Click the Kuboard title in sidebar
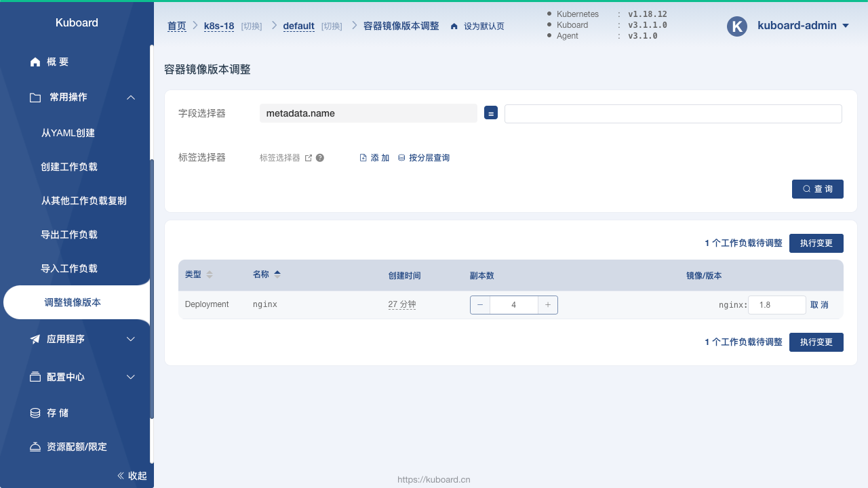Image resolution: width=868 pixels, height=488 pixels. coord(77,22)
